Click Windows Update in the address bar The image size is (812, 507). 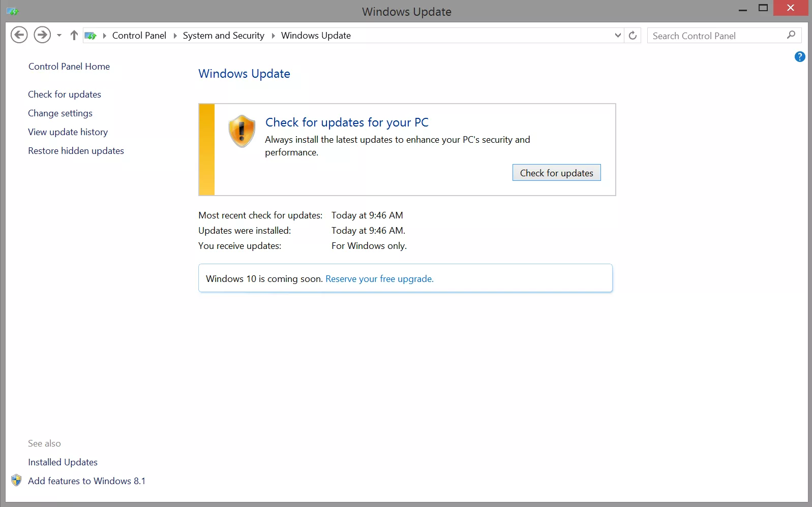pos(316,36)
